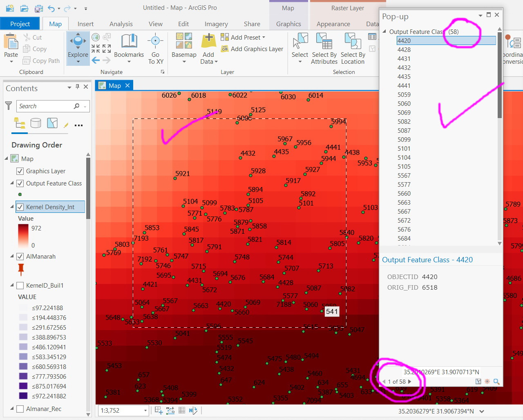This screenshot has width=523, height=420.
Task: Switch to the Insert ribbon tab
Action: (x=85, y=24)
